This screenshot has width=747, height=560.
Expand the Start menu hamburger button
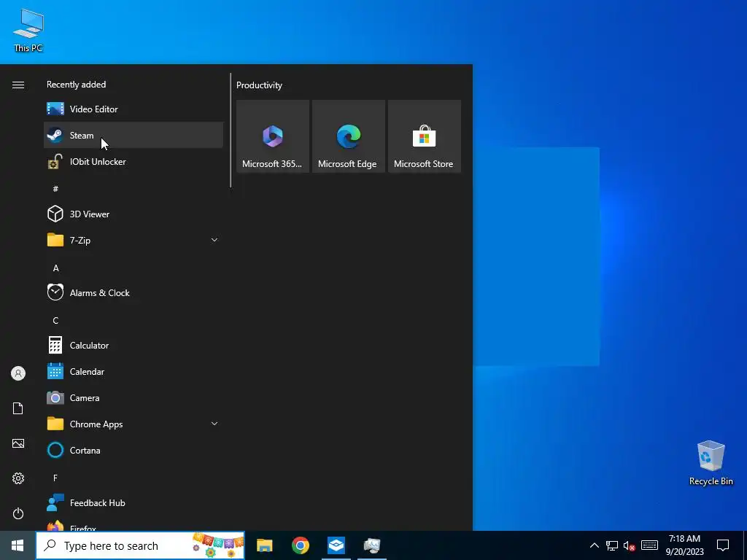18,85
